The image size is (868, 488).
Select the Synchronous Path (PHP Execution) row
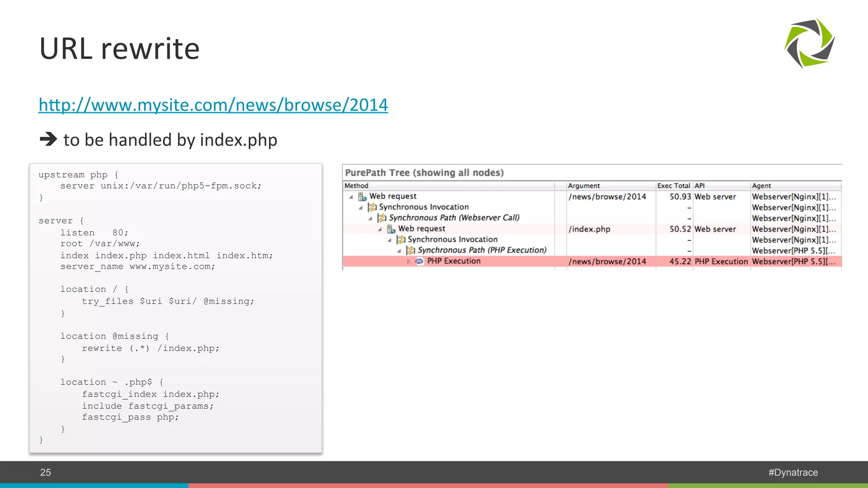592,250
